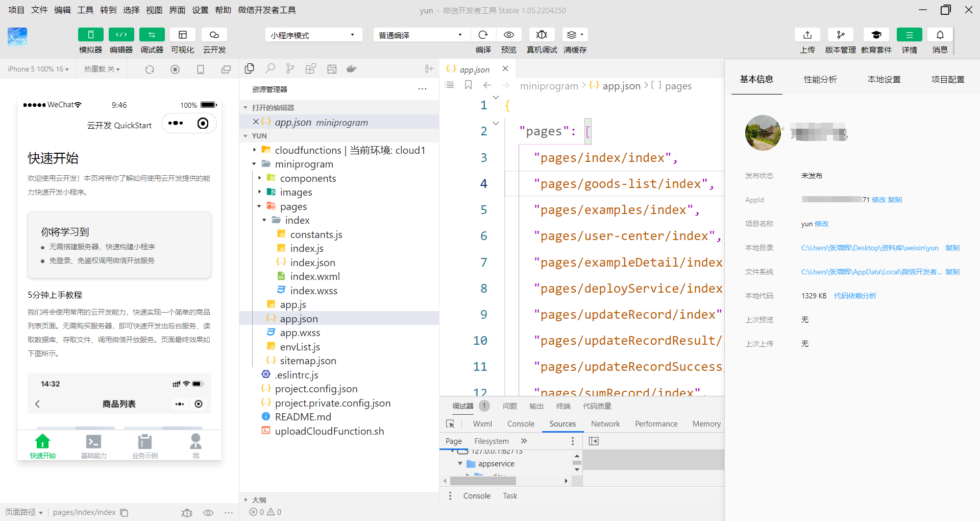Viewport: 980px width, 521px height.
Task: Open the Network devtools tab
Action: click(605, 424)
